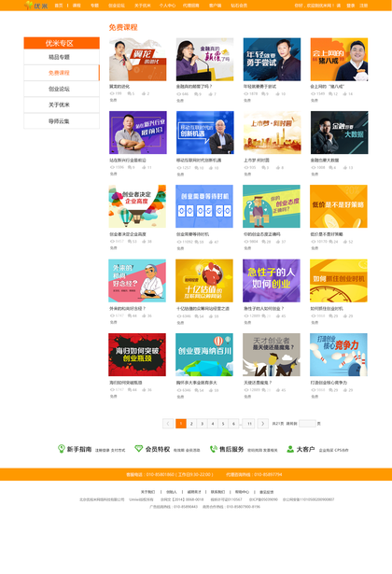392x574 pixels.
Task: Click the 新手指南 location pin icon
Action: click(61, 448)
